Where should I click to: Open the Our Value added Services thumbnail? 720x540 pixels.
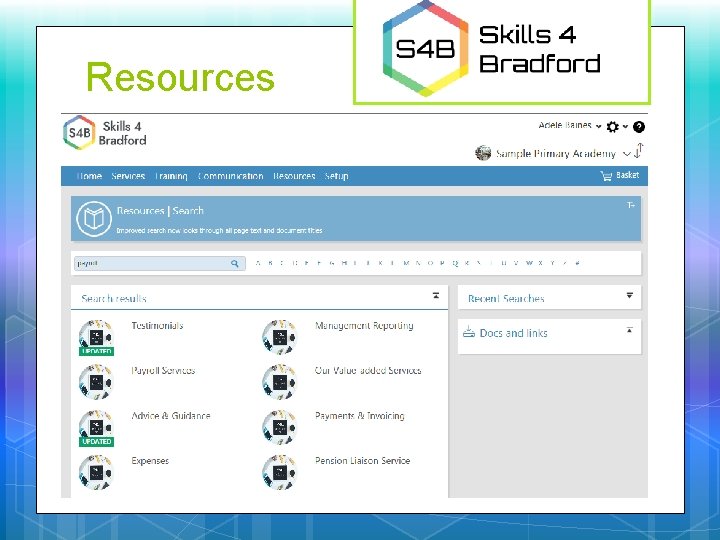[x=280, y=382]
